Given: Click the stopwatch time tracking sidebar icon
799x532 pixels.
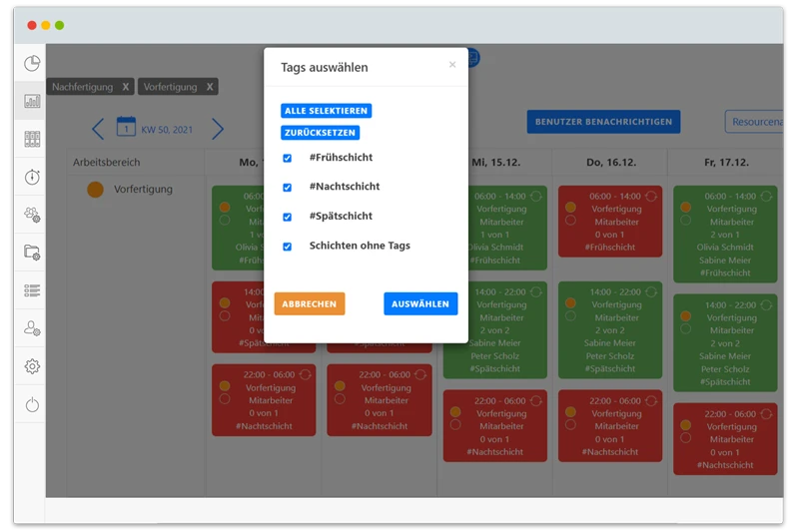Looking at the screenshot, I should click(32, 177).
